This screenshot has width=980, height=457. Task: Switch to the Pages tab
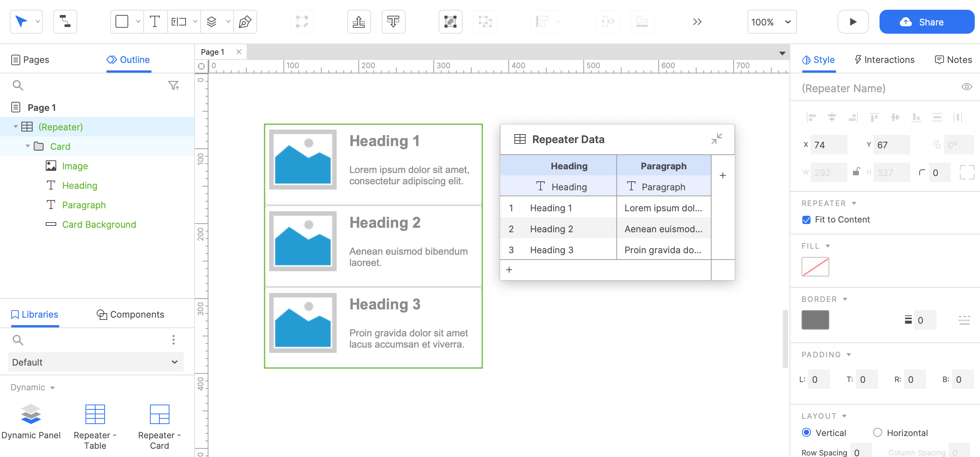pos(30,60)
